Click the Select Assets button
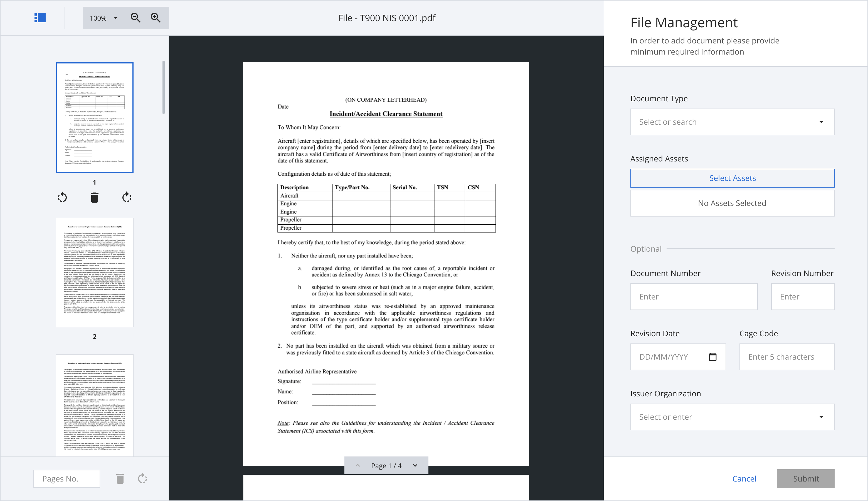The height and width of the screenshot is (501, 868). pos(732,178)
